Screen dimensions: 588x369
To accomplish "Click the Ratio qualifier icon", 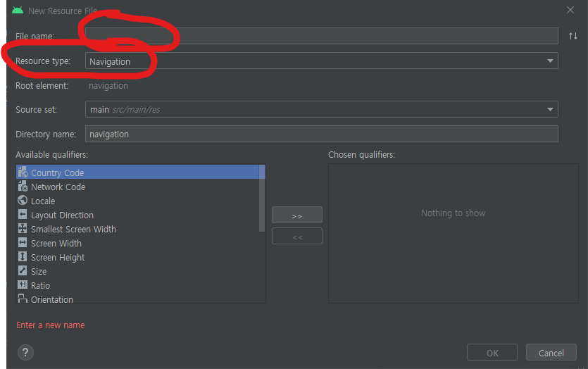I will click(23, 284).
